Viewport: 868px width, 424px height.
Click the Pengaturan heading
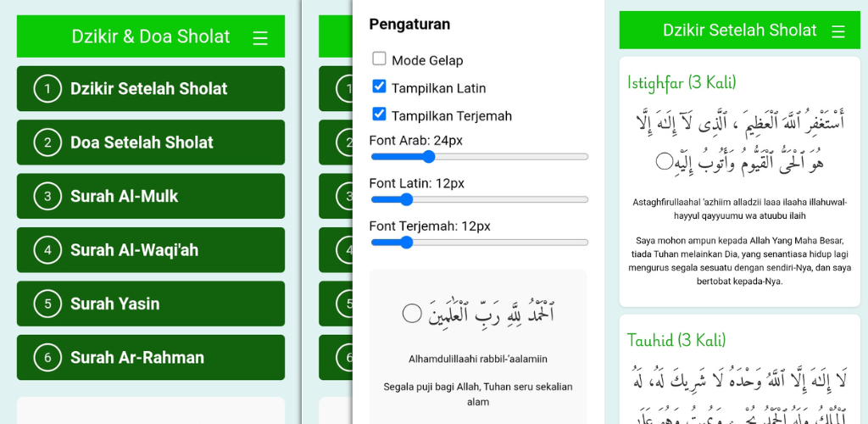[x=409, y=25]
